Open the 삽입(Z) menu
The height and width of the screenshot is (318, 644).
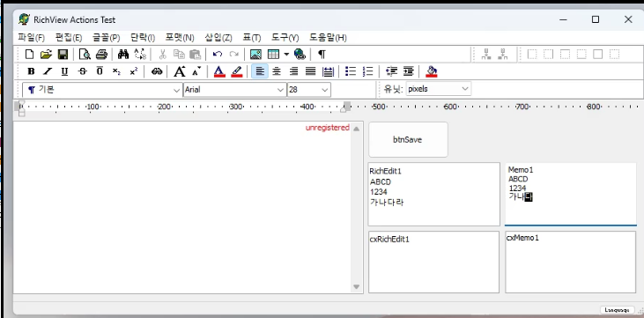tap(218, 38)
